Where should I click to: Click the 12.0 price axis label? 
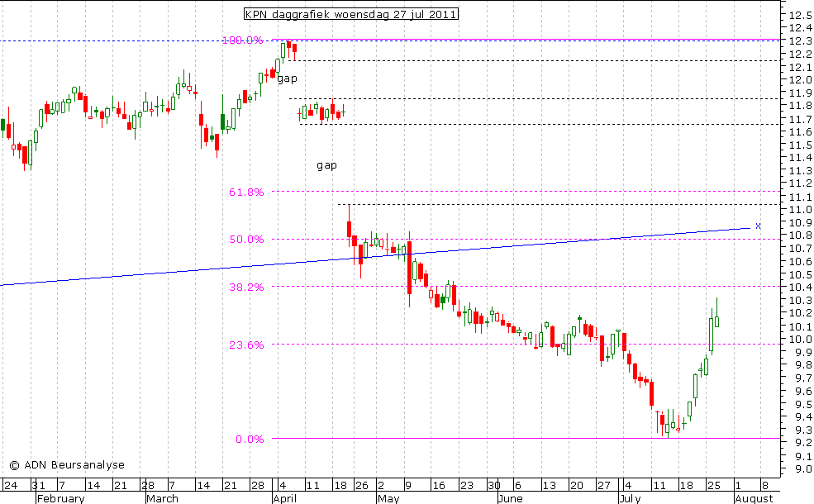coord(801,80)
